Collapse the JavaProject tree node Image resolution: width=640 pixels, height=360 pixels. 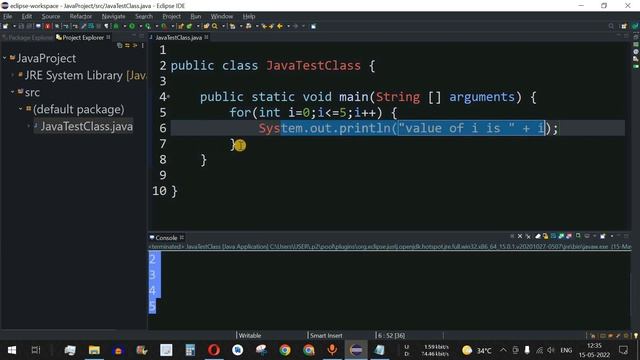pos(4,58)
